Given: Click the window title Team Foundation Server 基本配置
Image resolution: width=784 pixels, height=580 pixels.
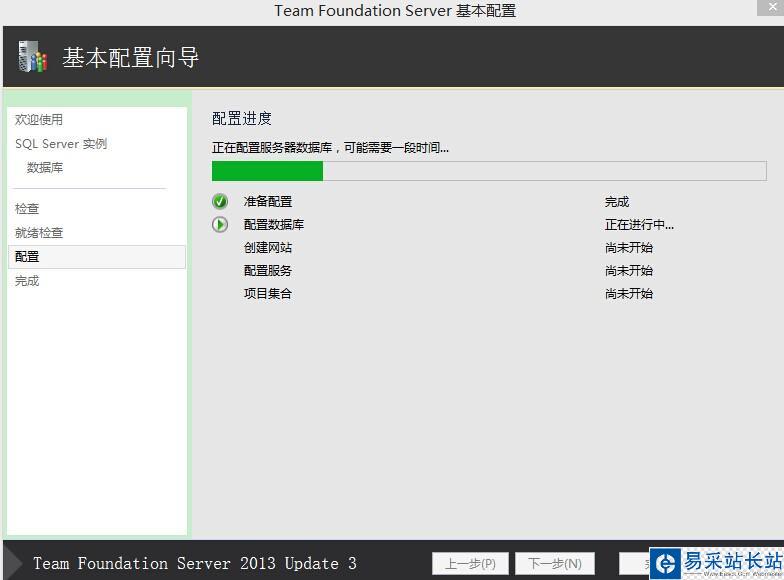Looking at the screenshot, I should click(x=395, y=10).
